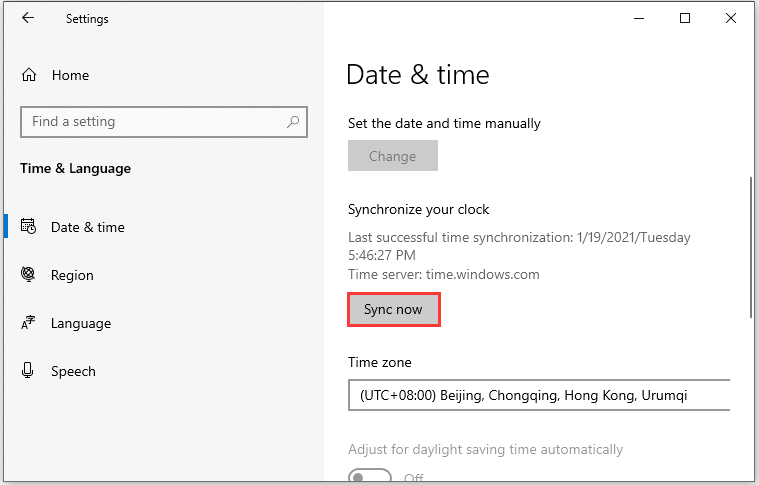The image size is (759, 485).
Task: Maximize the Settings window
Action: coord(684,18)
